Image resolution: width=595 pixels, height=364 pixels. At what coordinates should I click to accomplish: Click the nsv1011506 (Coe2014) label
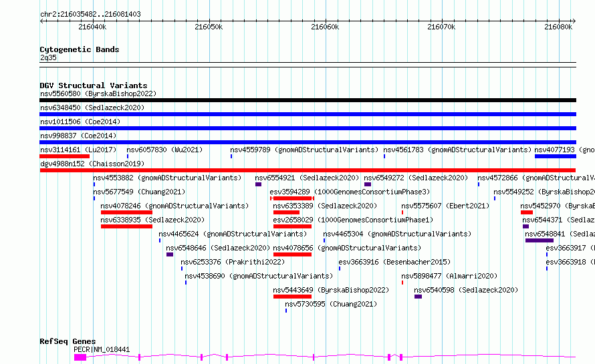point(80,122)
